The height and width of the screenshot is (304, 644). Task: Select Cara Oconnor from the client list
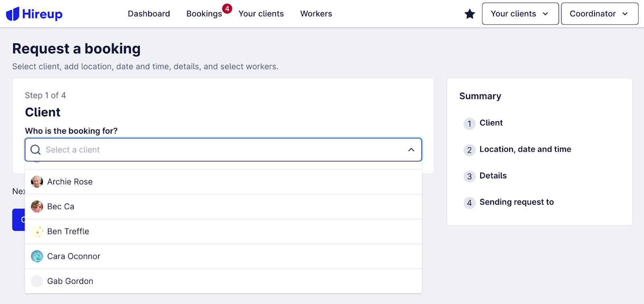click(74, 256)
